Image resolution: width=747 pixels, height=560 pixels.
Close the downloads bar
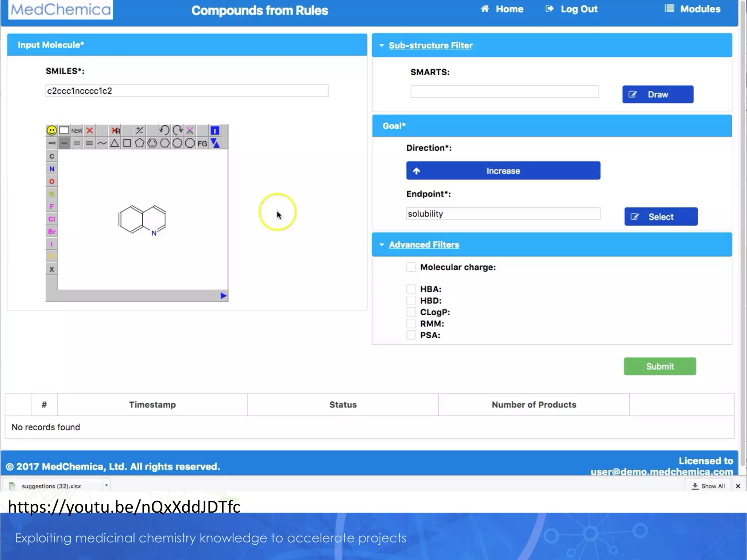738,486
